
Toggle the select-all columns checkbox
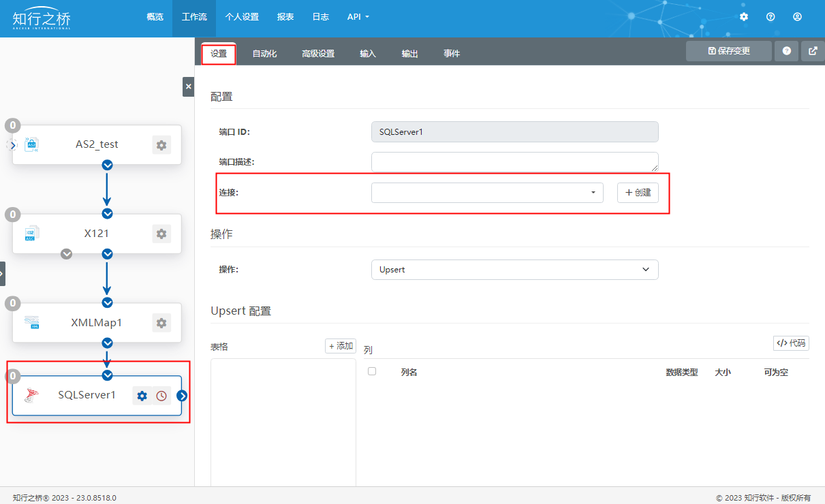click(x=372, y=371)
